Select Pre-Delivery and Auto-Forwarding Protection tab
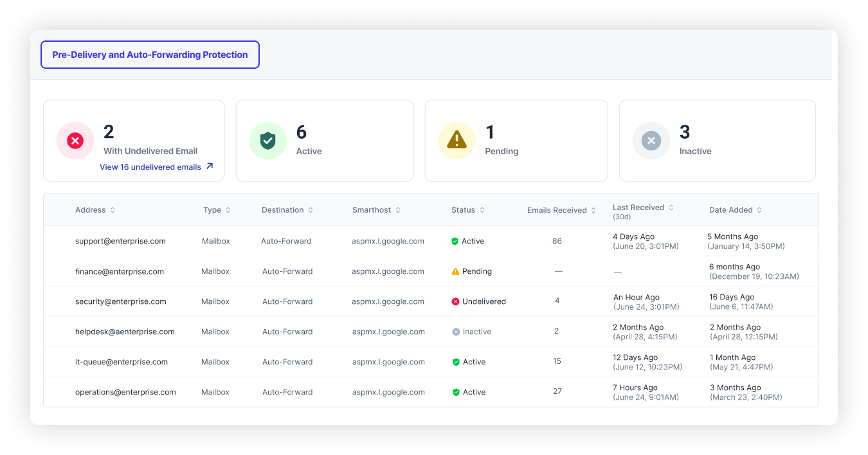The width and height of the screenshot is (868, 455). [150, 55]
